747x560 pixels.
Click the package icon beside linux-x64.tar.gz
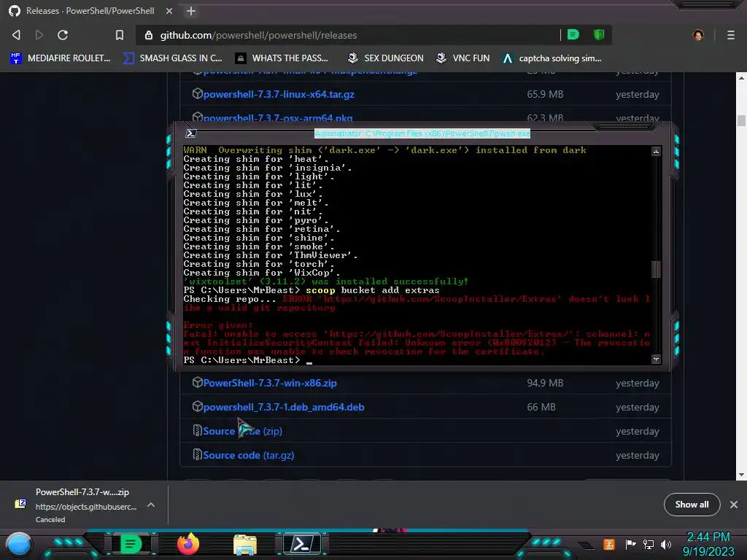pyautogui.click(x=197, y=93)
